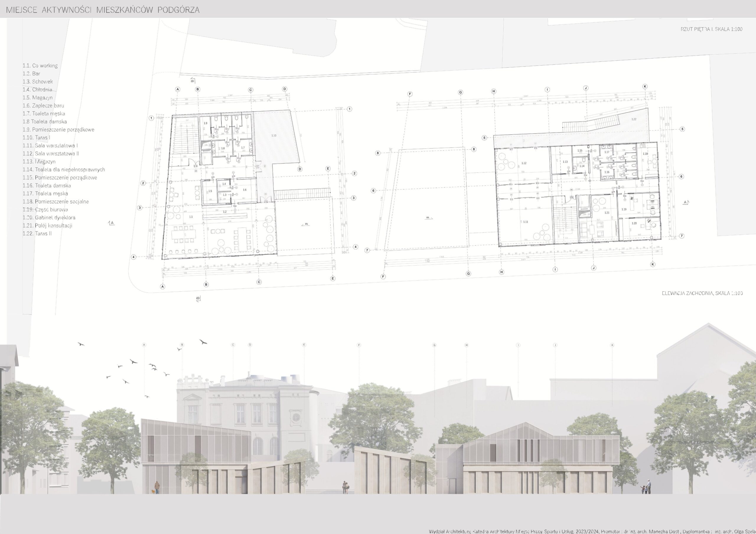Click legend entry '1.10. Taras I'
The image size is (756, 534).
(36, 138)
